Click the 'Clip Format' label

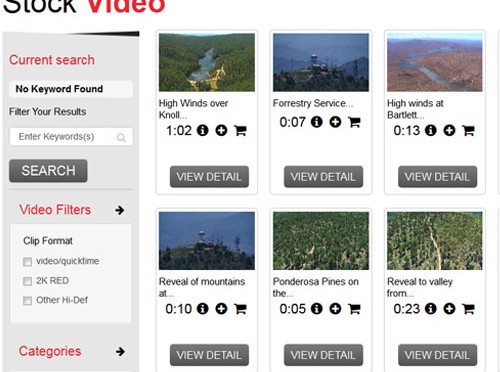[48, 241]
